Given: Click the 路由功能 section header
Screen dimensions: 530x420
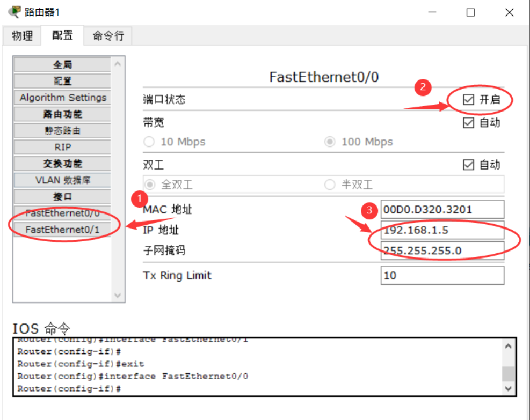Looking at the screenshot, I should pyautogui.click(x=62, y=114).
